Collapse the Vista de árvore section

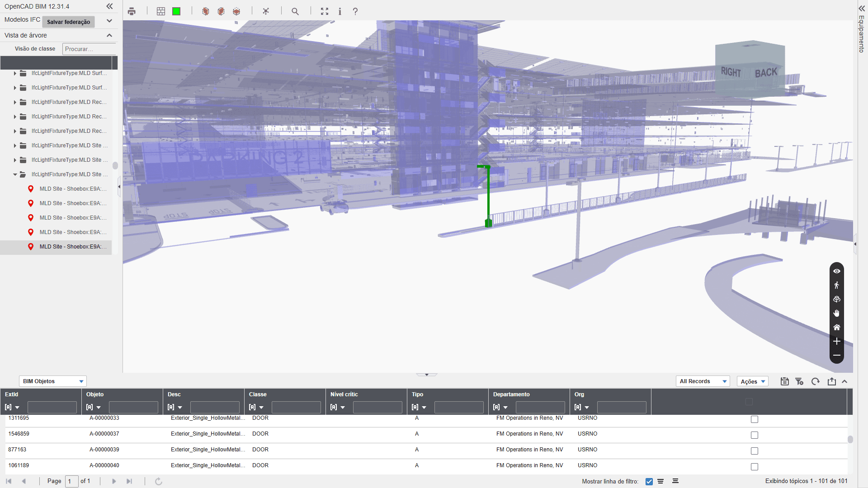[x=109, y=35]
